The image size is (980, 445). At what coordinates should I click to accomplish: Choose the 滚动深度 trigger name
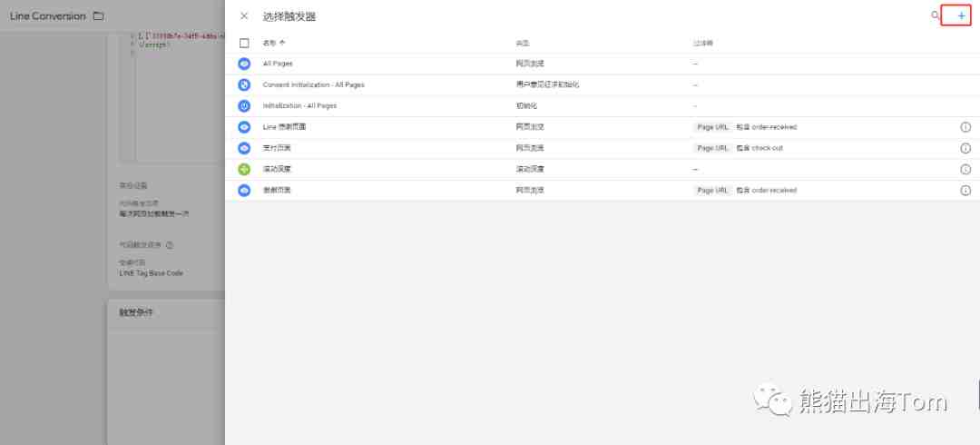pyautogui.click(x=276, y=169)
